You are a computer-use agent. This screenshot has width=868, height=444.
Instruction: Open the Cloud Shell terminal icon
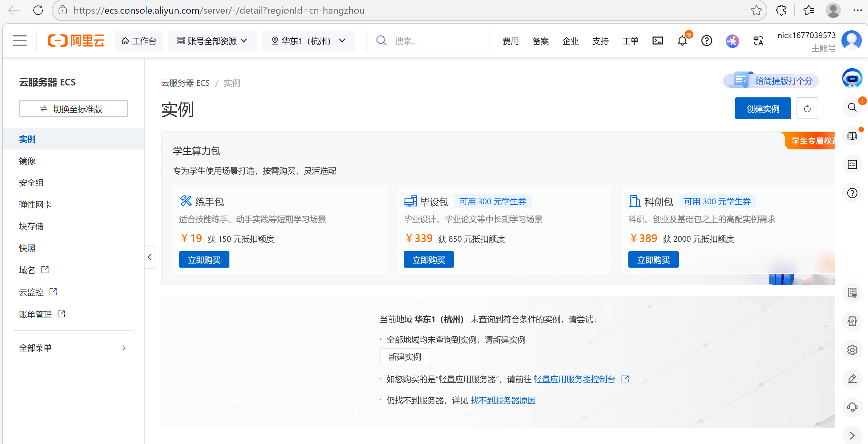pos(657,41)
